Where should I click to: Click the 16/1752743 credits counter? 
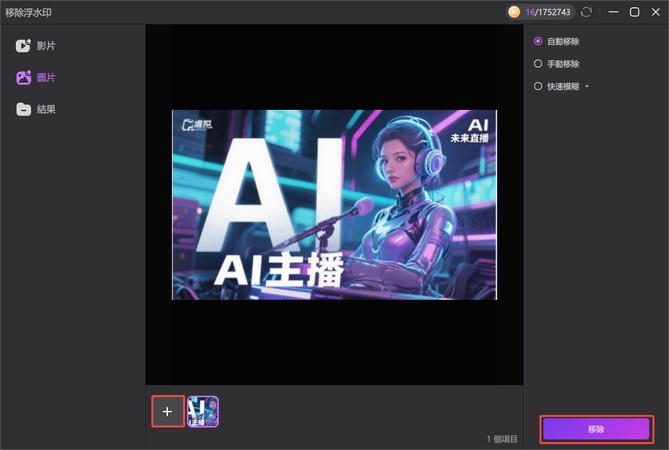(546, 12)
